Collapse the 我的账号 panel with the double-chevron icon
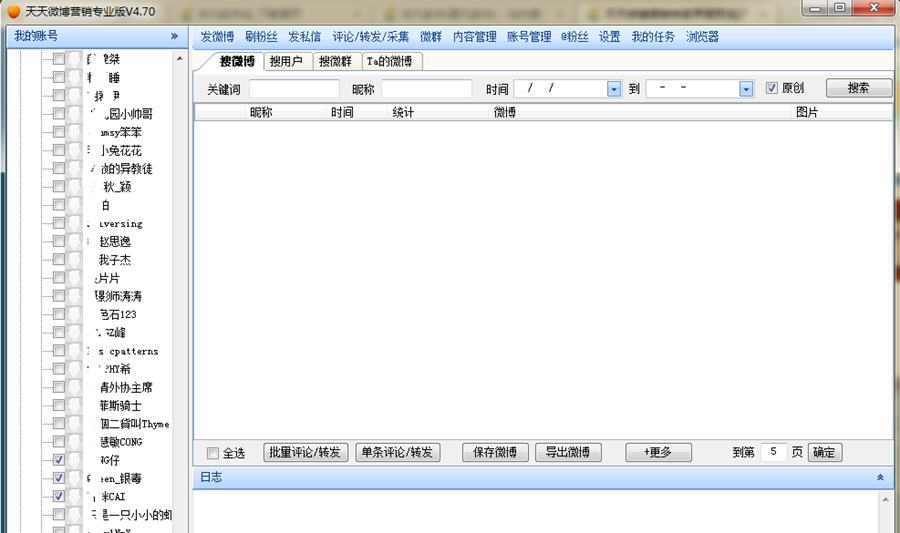Image resolution: width=900 pixels, height=533 pixels. point(174,36)
